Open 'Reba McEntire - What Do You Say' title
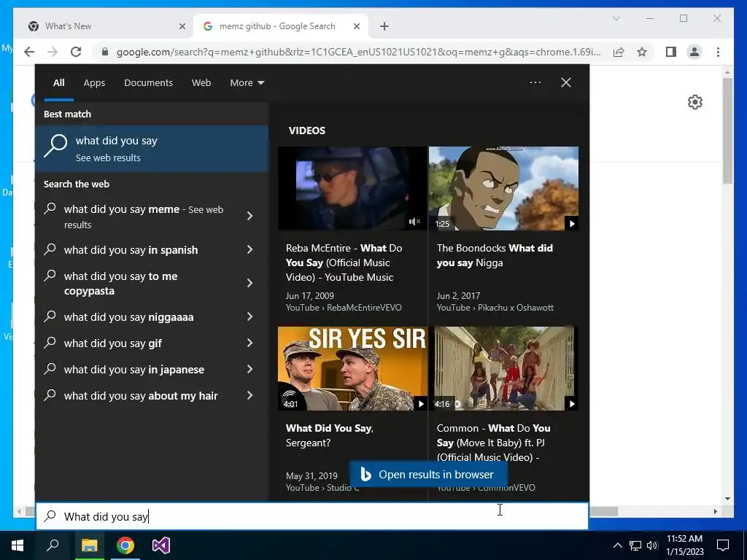The height and width of the screenshot is (560, 747). coord(344,262)
